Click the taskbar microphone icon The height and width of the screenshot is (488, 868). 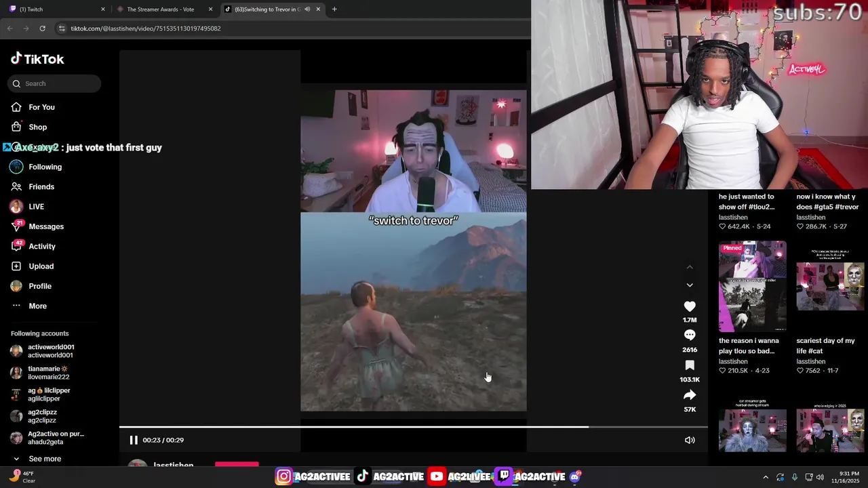click(x=795, y=477)
